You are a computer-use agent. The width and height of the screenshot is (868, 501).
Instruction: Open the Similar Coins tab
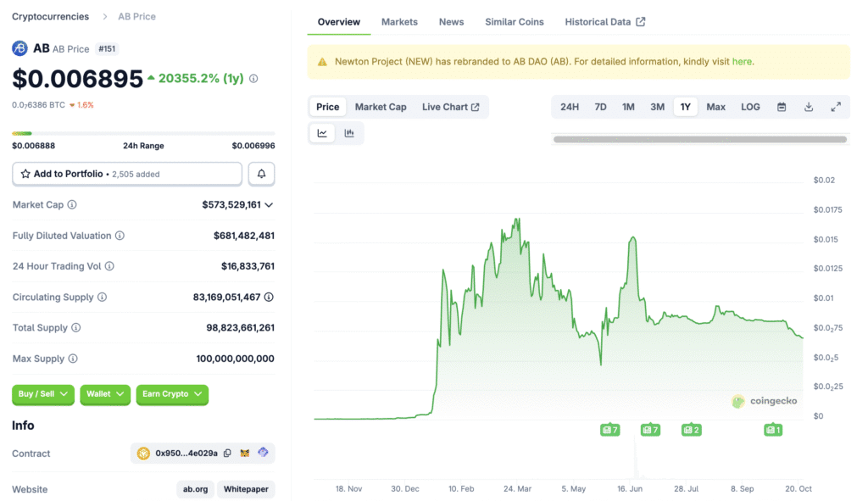pyautogui.click(x=515, y=22)
